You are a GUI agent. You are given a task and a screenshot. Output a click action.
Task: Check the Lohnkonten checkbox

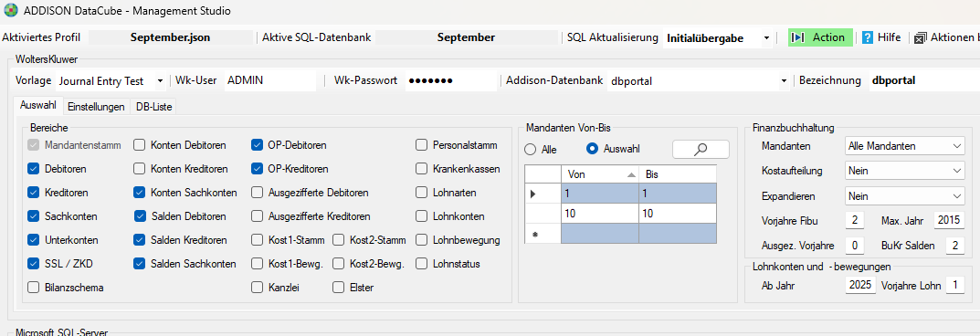[421, 216]
